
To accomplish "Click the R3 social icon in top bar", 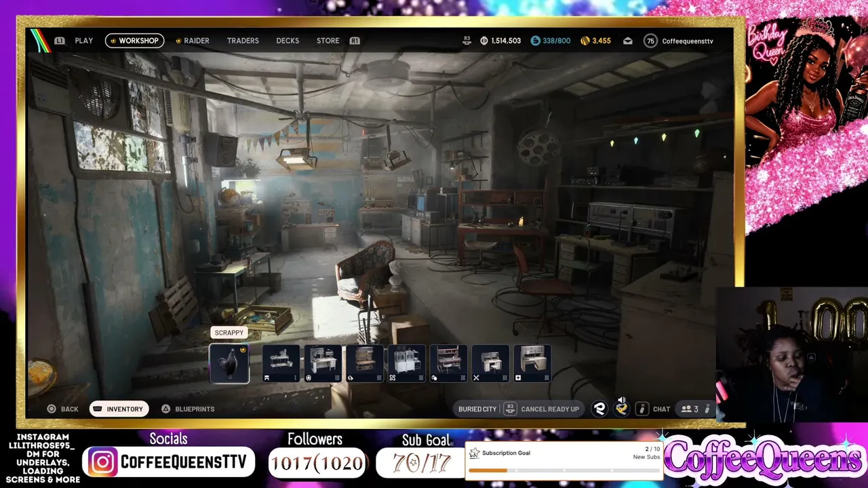I will pyautogui.click(x=467, y=41).
